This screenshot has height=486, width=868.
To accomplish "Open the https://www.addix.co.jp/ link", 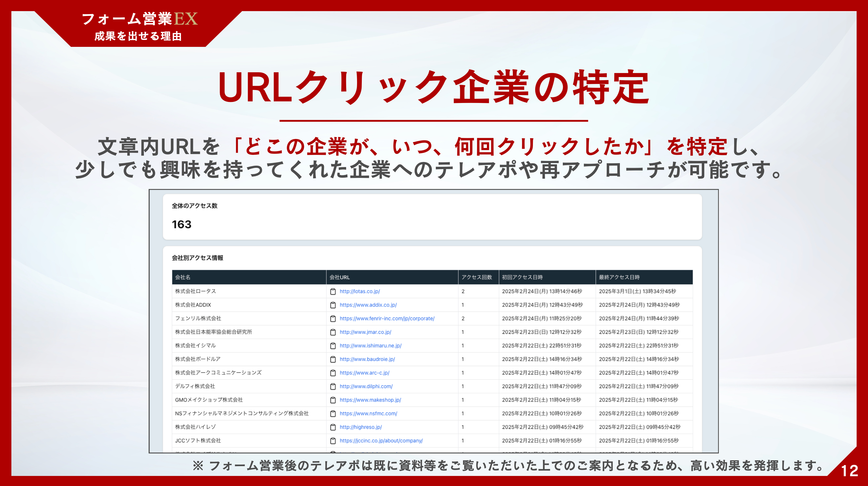I will [x=368, y=305].
